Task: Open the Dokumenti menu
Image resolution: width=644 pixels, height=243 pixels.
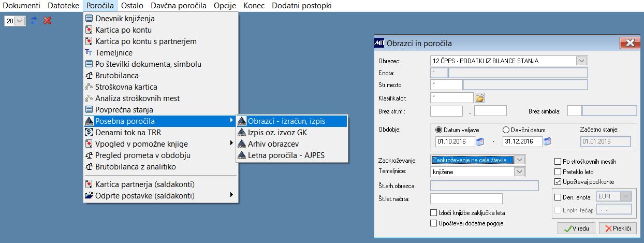Action: click(21, 6)
